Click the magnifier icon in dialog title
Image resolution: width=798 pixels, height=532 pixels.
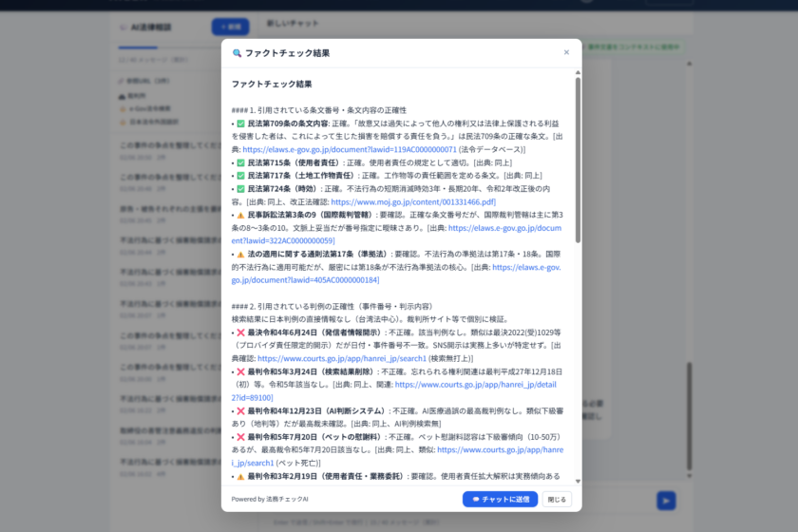[x=237, y=53]
